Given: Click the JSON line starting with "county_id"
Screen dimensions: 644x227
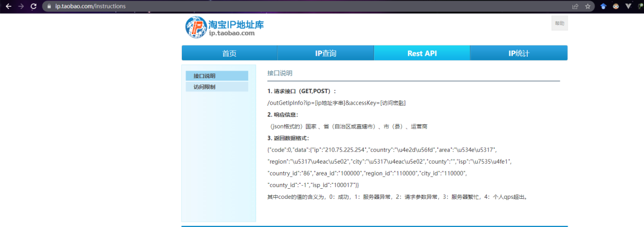Looking at the screenshot, I should pos(314,185).
